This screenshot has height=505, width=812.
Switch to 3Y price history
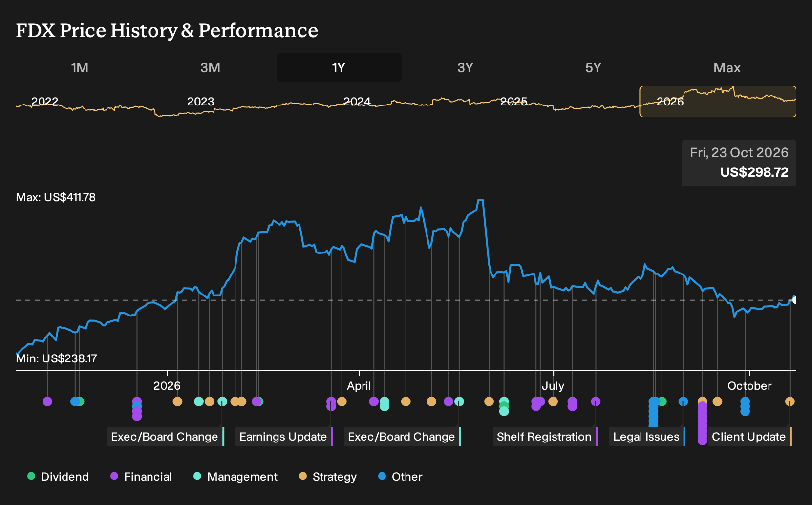[x=465, y=67]
